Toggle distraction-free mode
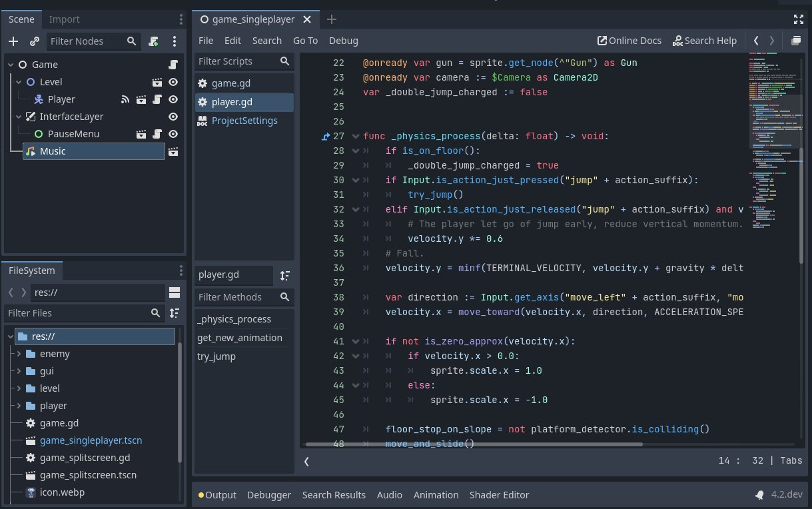The image size is (812, 509). click(799, 19)
